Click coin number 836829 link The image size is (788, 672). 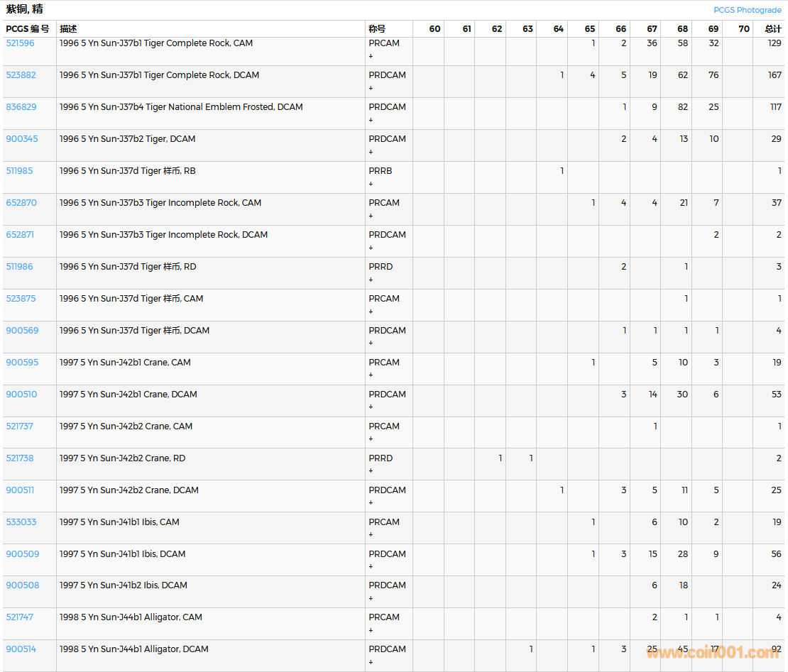(x=21, y=107)
